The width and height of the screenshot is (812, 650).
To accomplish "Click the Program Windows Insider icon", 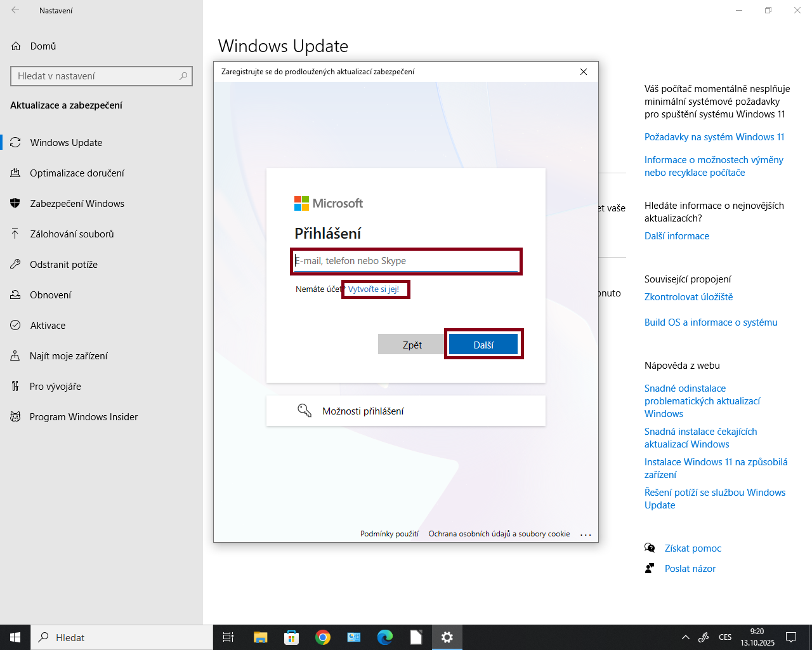I will coord(15,417).
